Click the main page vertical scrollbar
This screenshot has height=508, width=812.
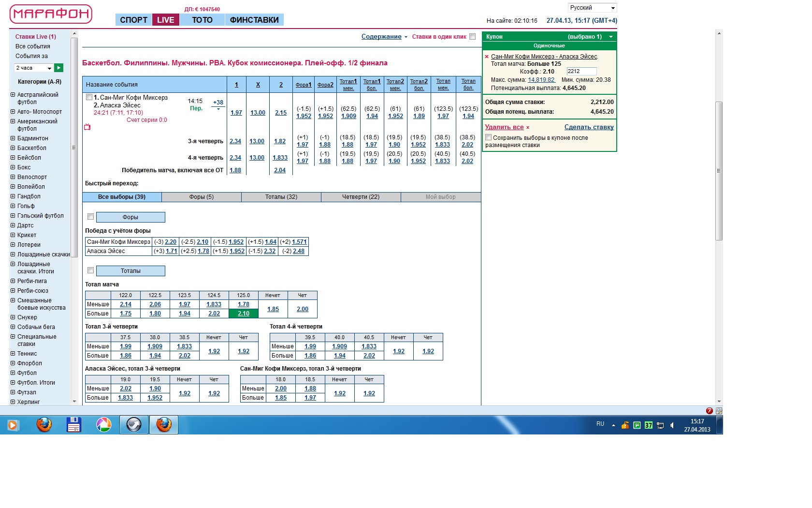click(x=719, y=170)
